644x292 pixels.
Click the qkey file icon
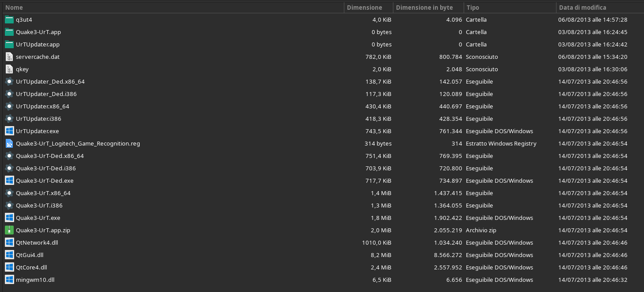click(x=9, y=69)
